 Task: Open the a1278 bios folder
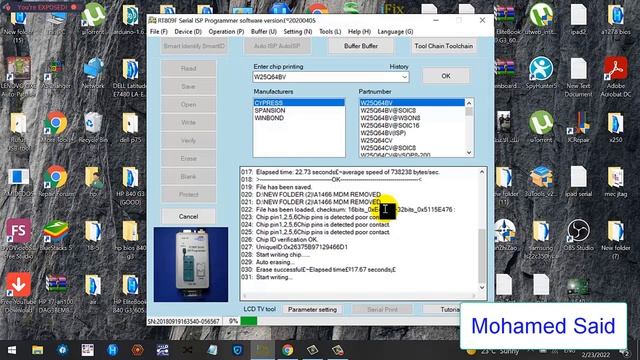coord(616,20)
